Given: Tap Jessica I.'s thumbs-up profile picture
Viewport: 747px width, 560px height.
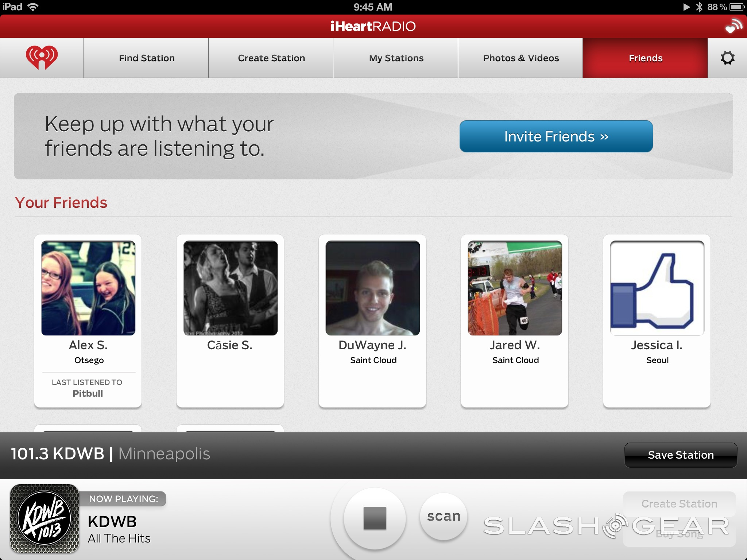Looking at the screenshot, I should click(x=657, y=288).
